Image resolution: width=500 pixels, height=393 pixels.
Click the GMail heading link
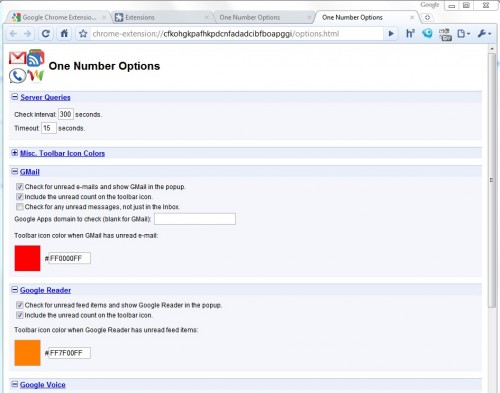[x=30, y=172]
